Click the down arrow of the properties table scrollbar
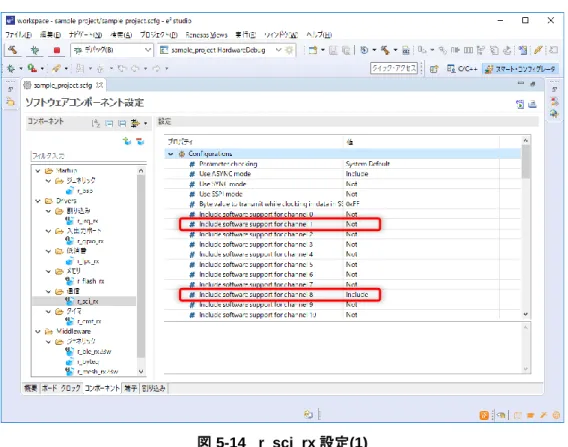The width and height of the screenshot is (568, 447). coord(526,314)
